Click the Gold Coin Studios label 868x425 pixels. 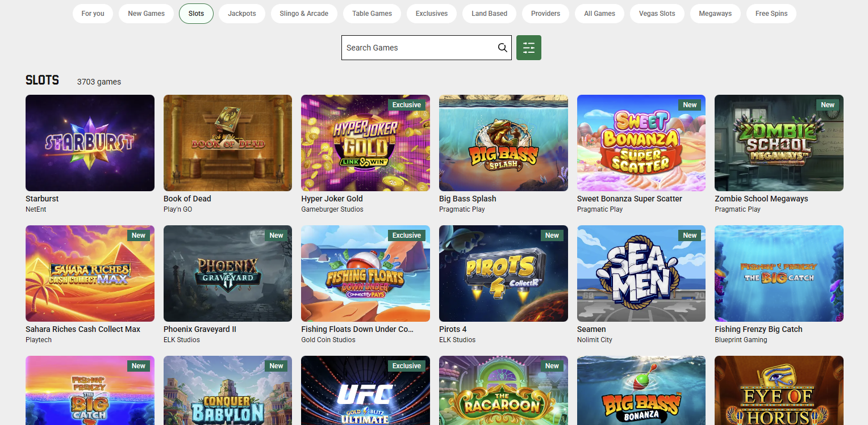[x=328, y=340]
